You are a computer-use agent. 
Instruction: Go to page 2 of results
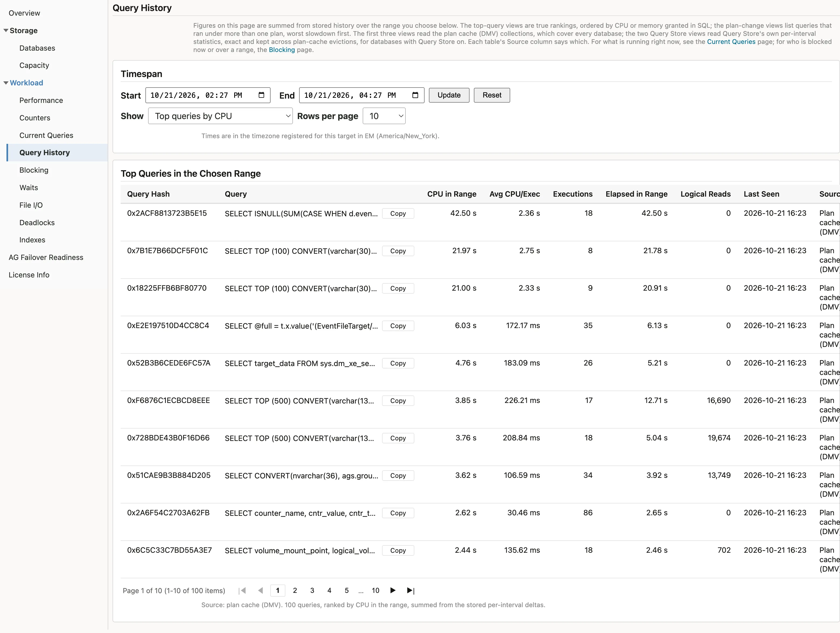pos(295,590)
